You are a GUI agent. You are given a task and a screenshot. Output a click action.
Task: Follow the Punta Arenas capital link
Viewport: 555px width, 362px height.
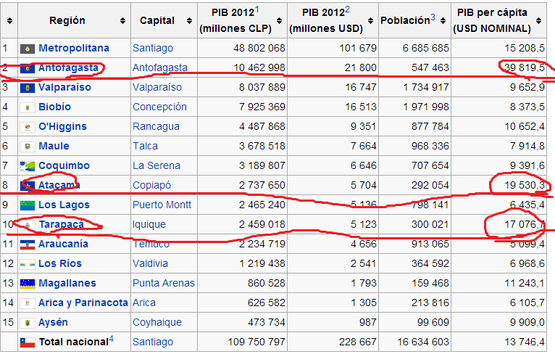[x=164, y=283]
